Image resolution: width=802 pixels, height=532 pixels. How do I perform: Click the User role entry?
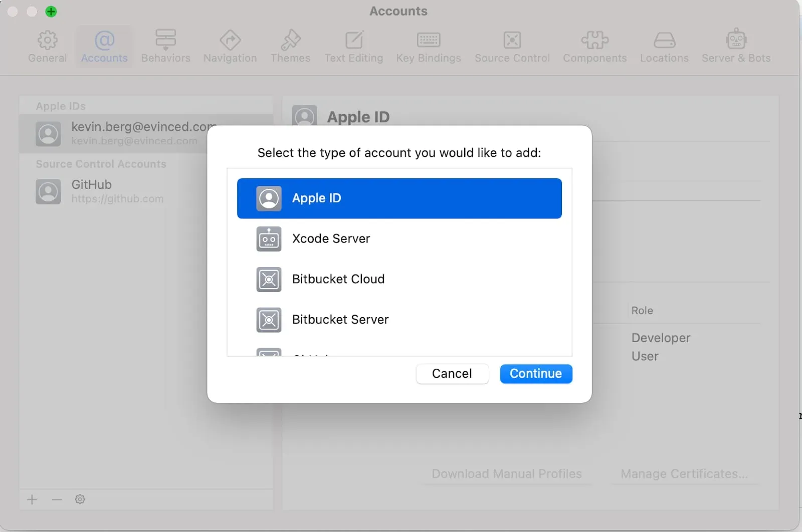coord(645,356)
